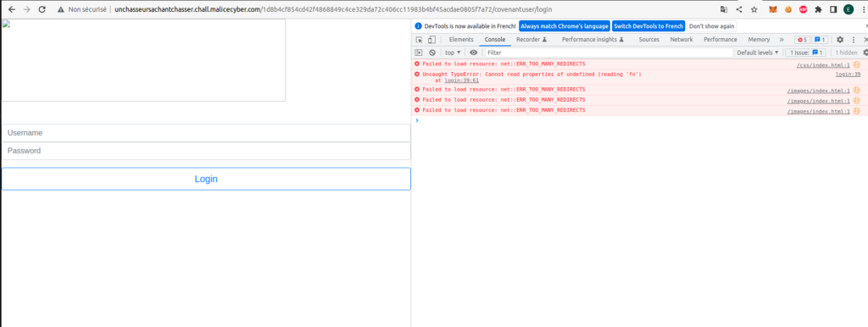Open the Performance insights tab

(593, 39)
